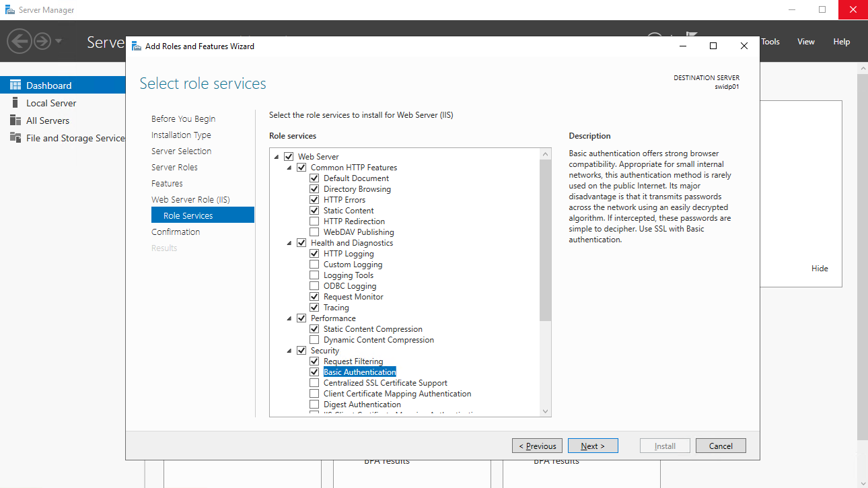Toggle the ODBC Logging checkbox
Screen dimensions: 868x488
pos(314,286)
